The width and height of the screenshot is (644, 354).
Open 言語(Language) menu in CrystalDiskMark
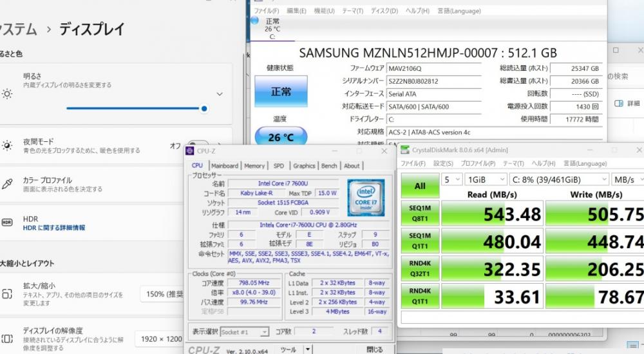click(585, 163)
